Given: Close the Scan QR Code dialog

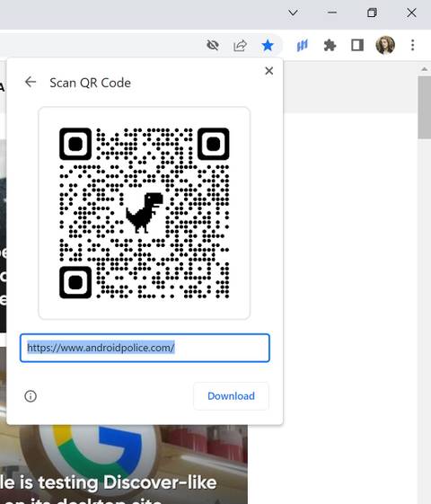Looking at the screenshot, I should click(x=269, y=71).
